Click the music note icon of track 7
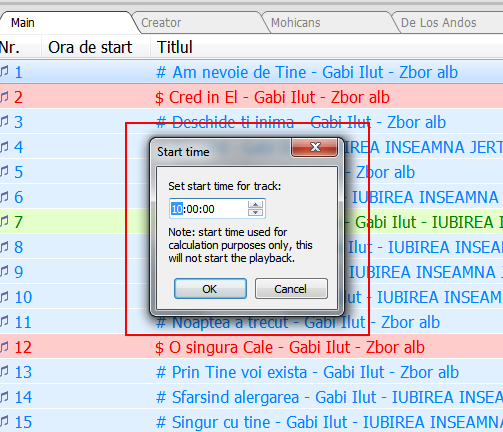Viewport: 503px width, 432px height. pyautogui.click(x=4, y=221)
